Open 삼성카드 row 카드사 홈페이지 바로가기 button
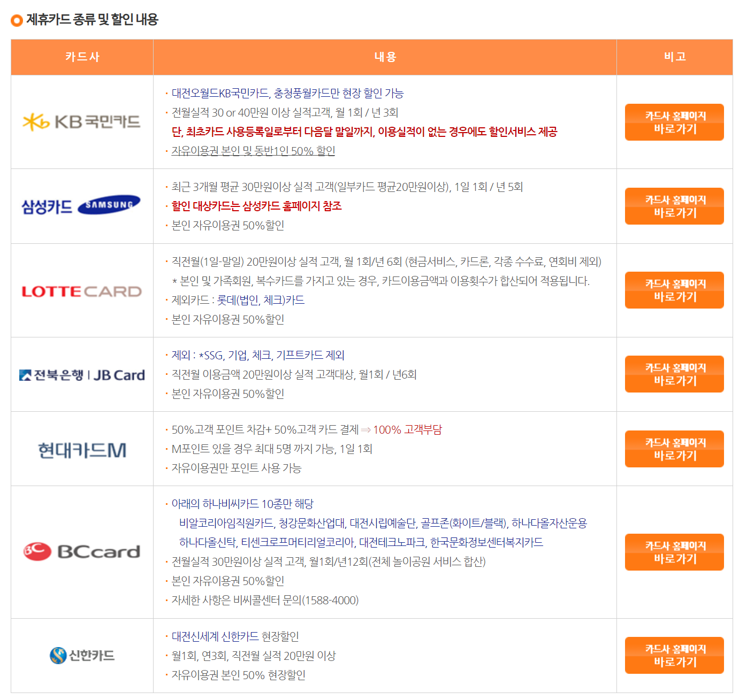Screen dimensions: 739x700 [674, 206]
